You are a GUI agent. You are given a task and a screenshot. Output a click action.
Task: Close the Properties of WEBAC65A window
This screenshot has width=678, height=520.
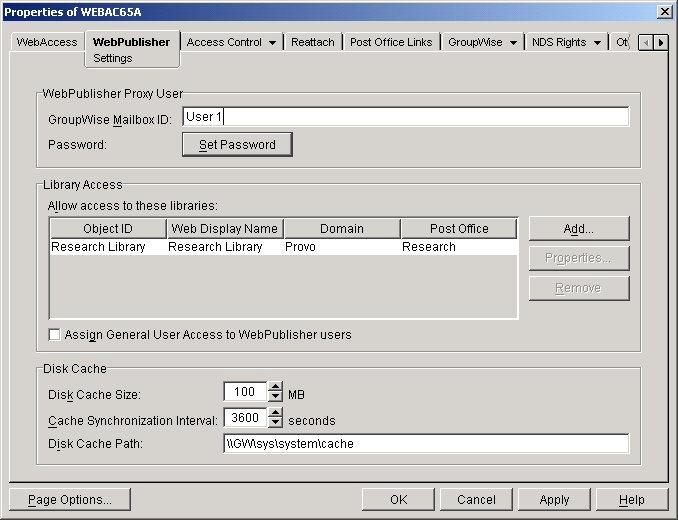click(664, 12)
